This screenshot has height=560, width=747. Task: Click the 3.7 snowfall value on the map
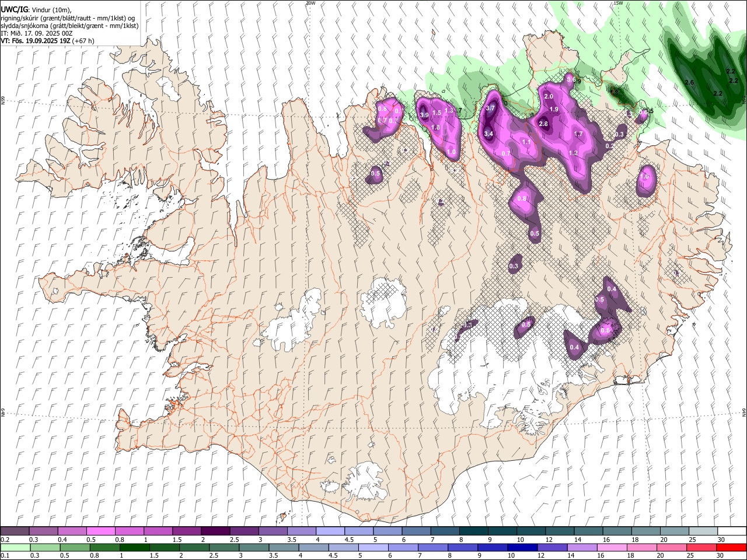pyautogui.click(x=490, y=108)
